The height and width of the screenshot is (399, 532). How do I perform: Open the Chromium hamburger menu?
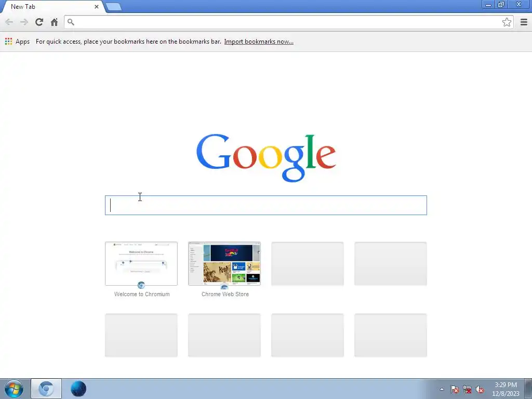click(x=524, y=22)
